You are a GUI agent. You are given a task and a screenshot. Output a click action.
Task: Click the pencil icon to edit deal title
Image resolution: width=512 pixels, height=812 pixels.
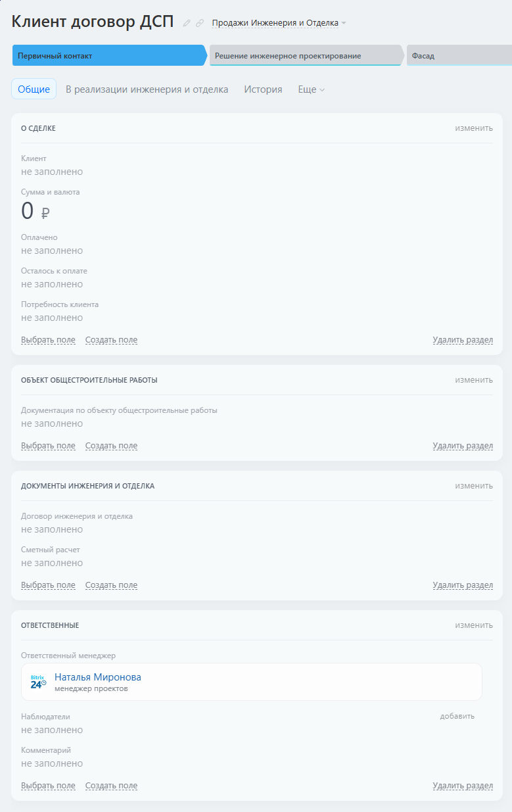click(187, 23)
